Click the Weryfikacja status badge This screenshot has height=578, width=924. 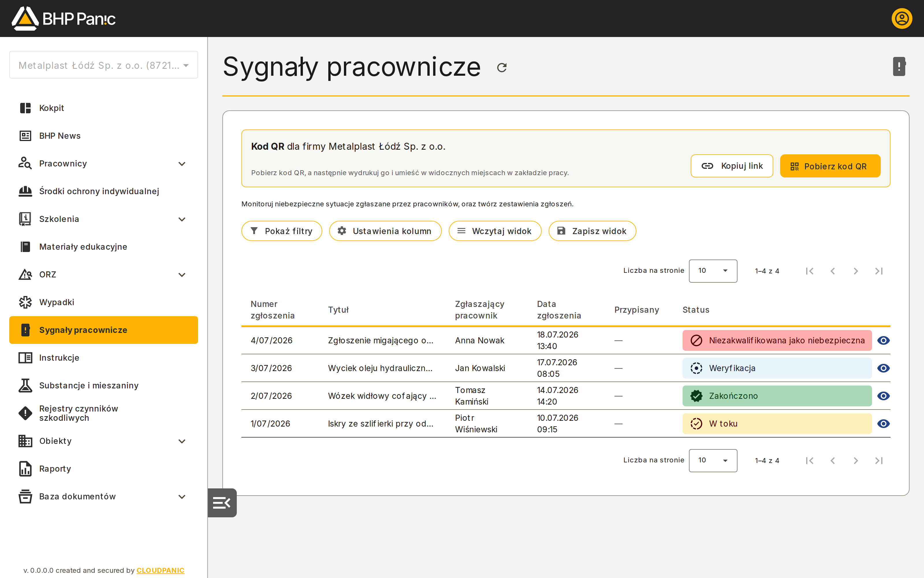[777, 368]
